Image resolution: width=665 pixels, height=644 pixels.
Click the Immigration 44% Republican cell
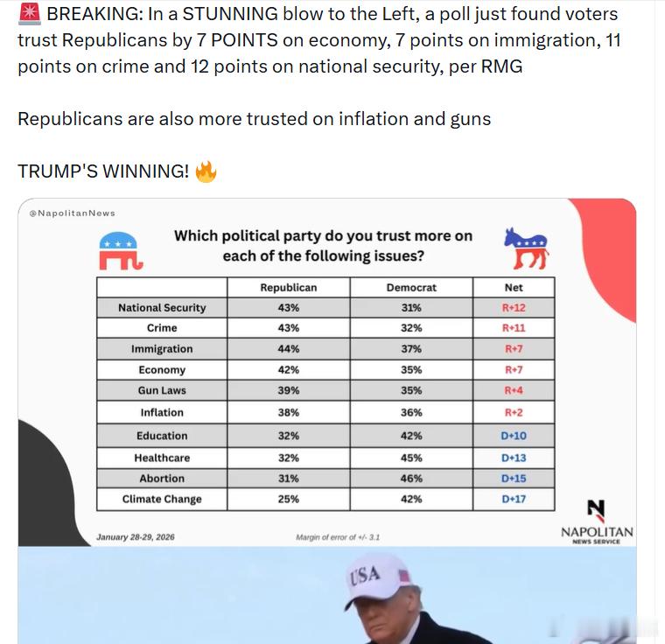click(289, 349)
